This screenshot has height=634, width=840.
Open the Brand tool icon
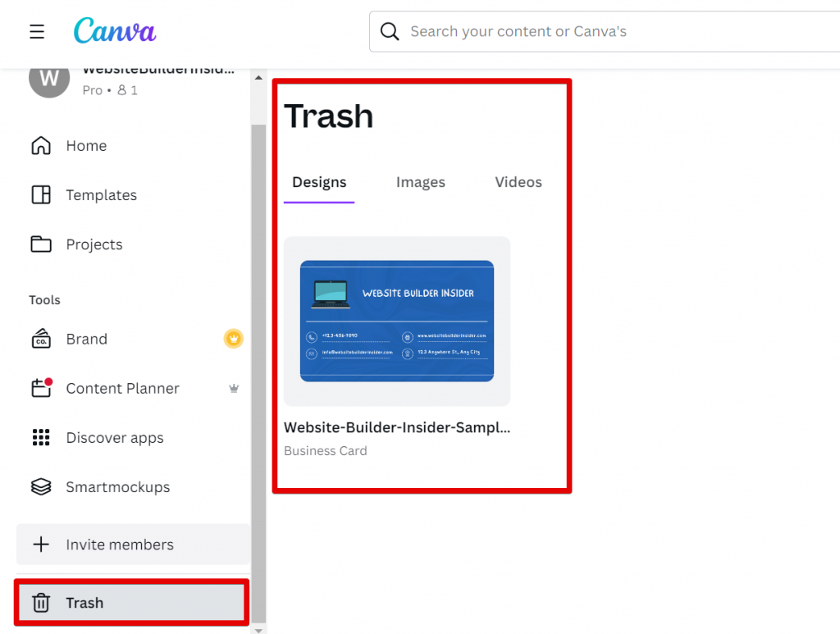[x=41, y=339]
